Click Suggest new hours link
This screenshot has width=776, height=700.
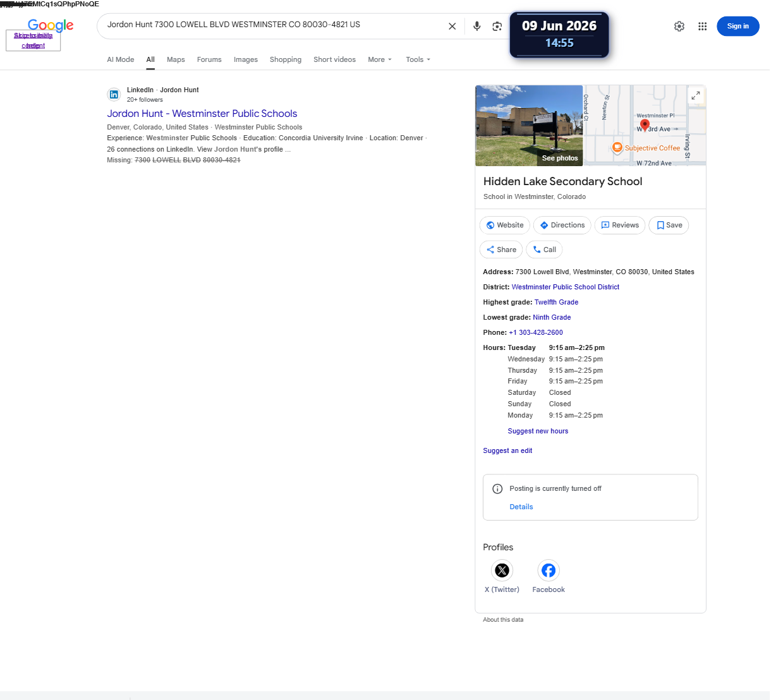[538, 431]
